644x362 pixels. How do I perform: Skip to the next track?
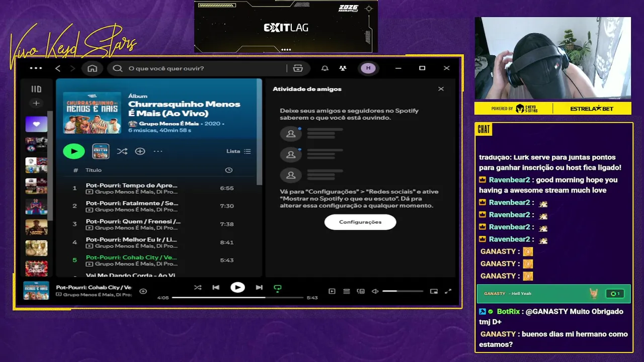pyautogui.click(x=259, y=287)
